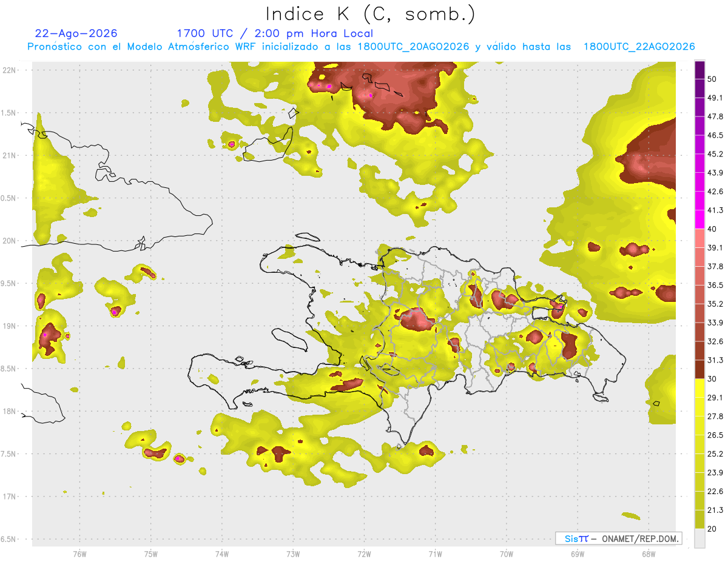The image size is (728, 562).
Task: Click the "68W" longitude axis label
Action: (x=649, y=554)
